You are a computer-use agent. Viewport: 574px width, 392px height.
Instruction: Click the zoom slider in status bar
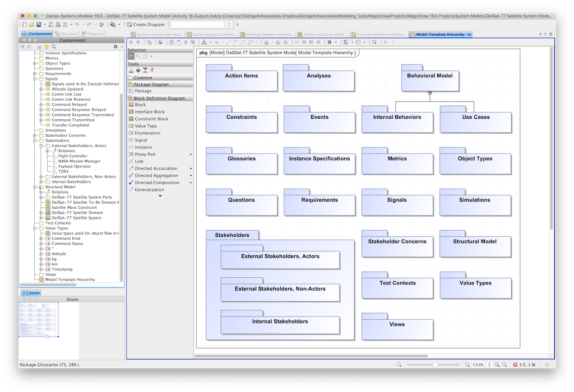[435, 365]
